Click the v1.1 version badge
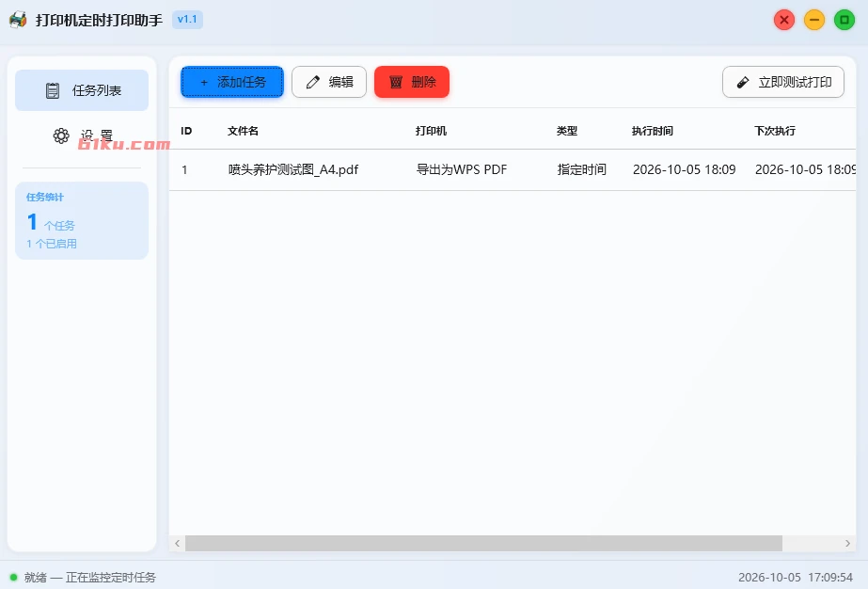 click(x=187, y=20)
